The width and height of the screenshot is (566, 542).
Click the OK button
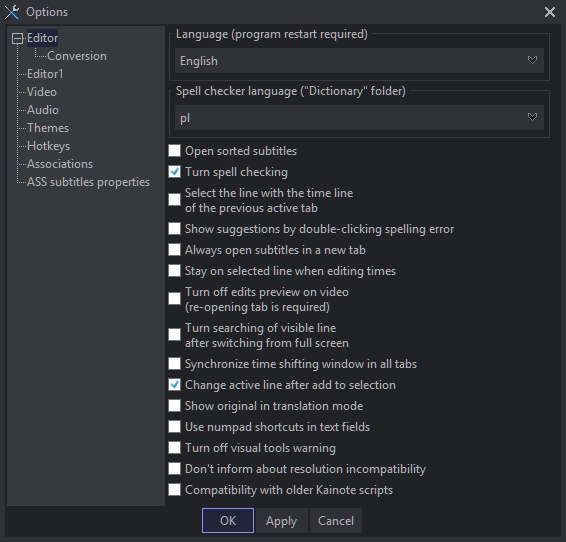pos(228,521)
